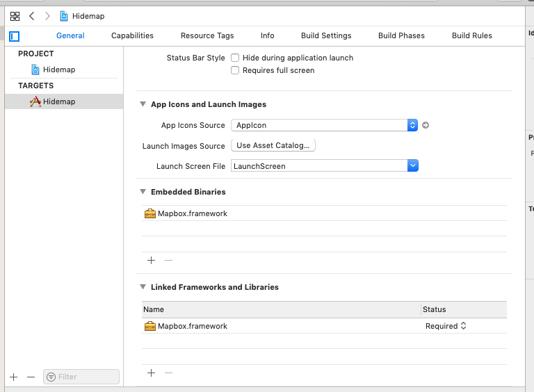Click the Filter search field
The width and height of the screenshot is (534, 392).
click(x=82, y=377)
